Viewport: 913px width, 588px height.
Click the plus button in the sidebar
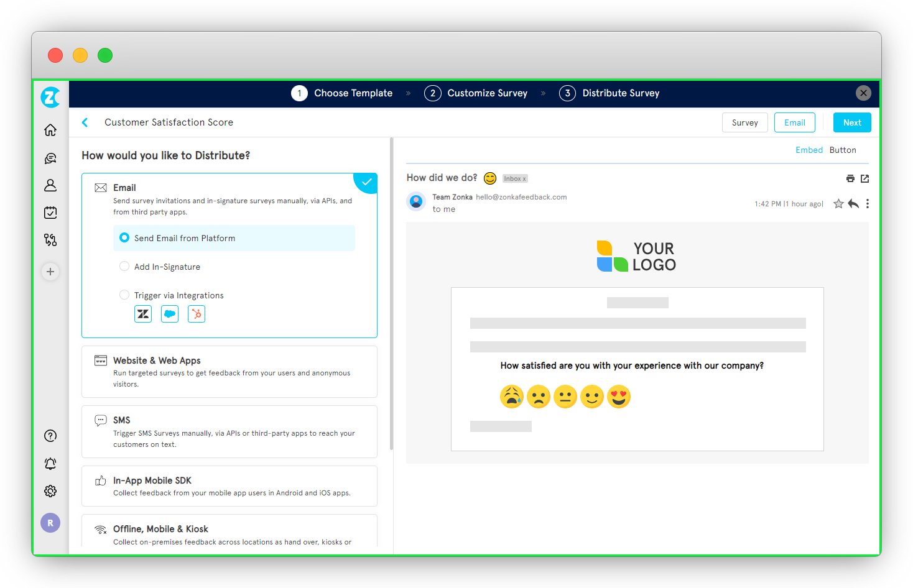pos(50,272)
